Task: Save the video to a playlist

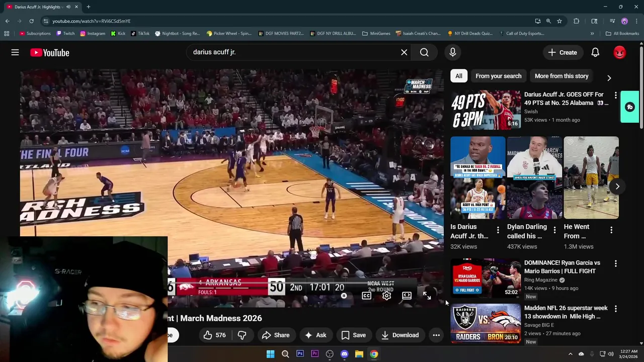Action: (354, 335)
